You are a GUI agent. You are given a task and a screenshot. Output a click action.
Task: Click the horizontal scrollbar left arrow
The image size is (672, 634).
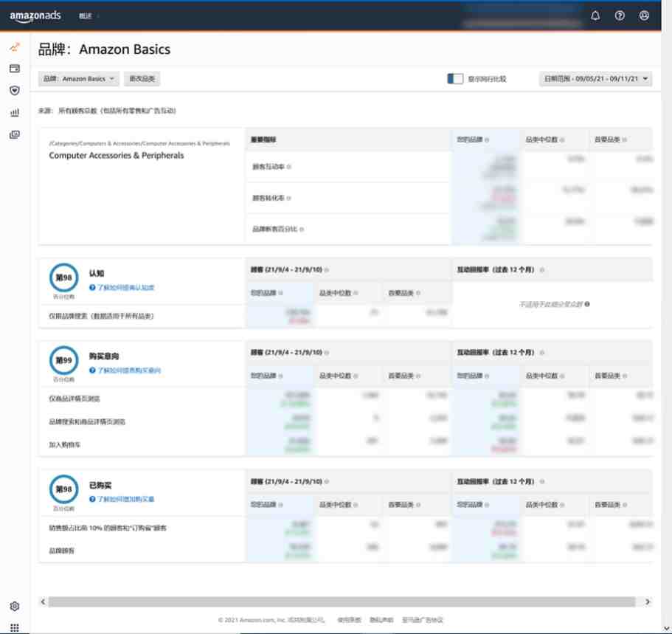coord(43,602)
